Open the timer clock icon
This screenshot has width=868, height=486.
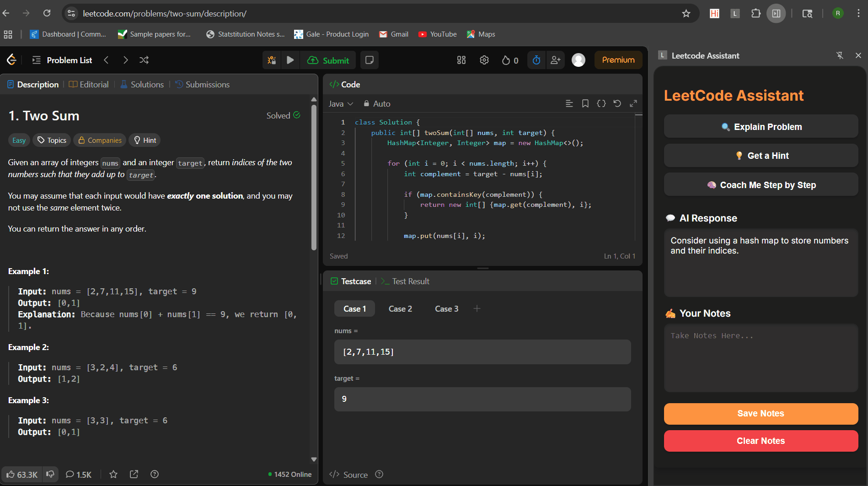pyautogui.click(x=536, y=60)
